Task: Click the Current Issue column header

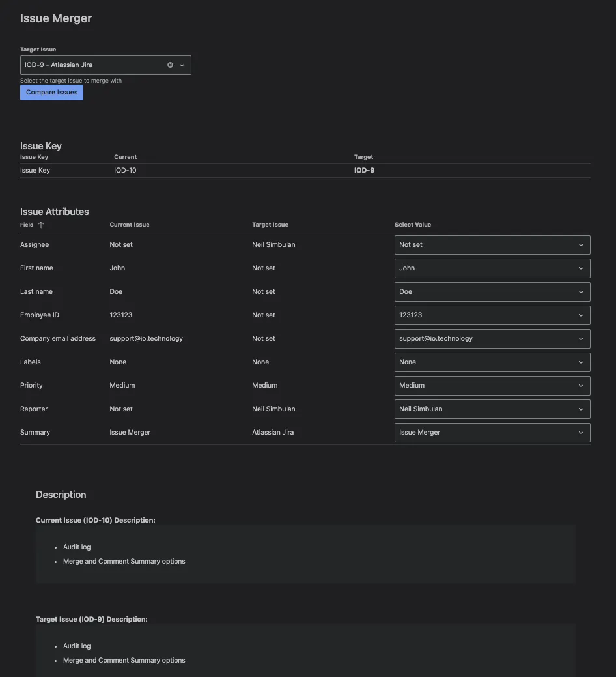Action: coord(130,225)
